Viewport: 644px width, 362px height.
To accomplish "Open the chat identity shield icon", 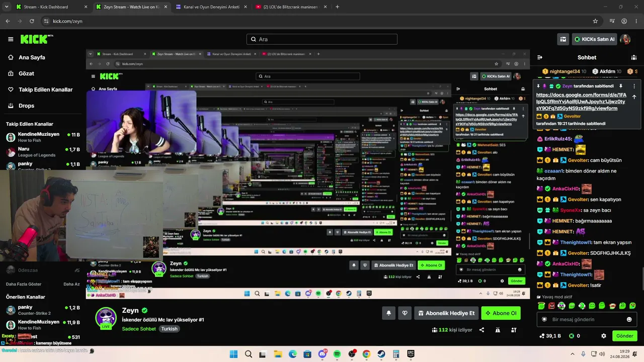I will pos(544,319).
